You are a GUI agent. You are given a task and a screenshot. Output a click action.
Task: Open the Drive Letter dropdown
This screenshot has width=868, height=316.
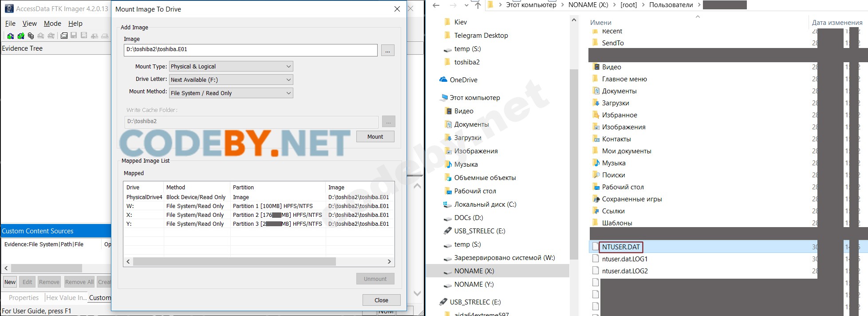[x=231, y=80]
